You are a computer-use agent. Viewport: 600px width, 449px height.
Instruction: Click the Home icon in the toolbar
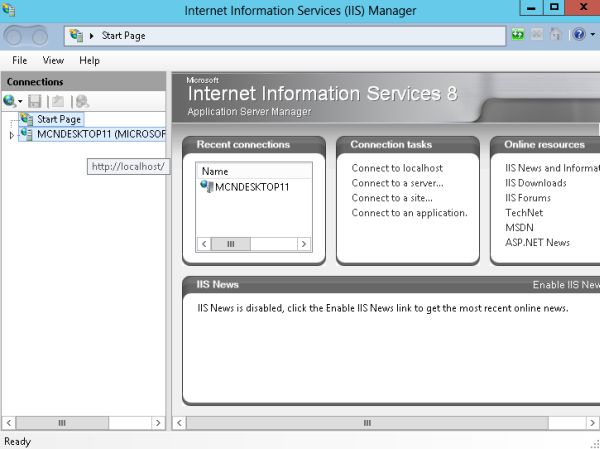555,34
